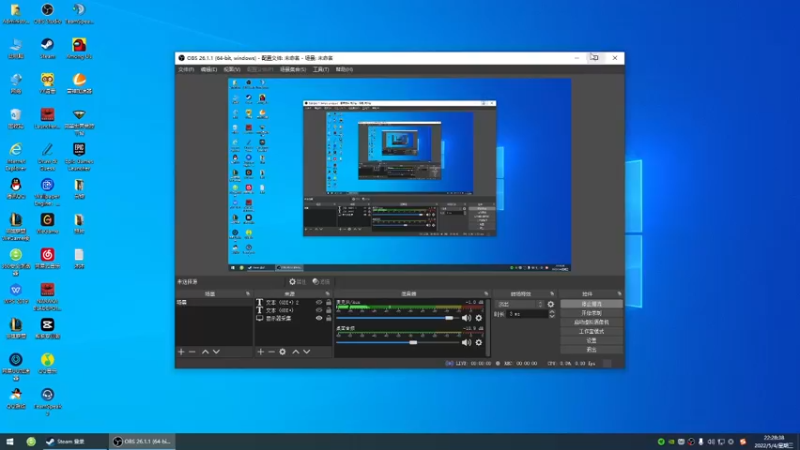Remove the selected source with the minus icon
800x450 pixels.
[271, 352]
